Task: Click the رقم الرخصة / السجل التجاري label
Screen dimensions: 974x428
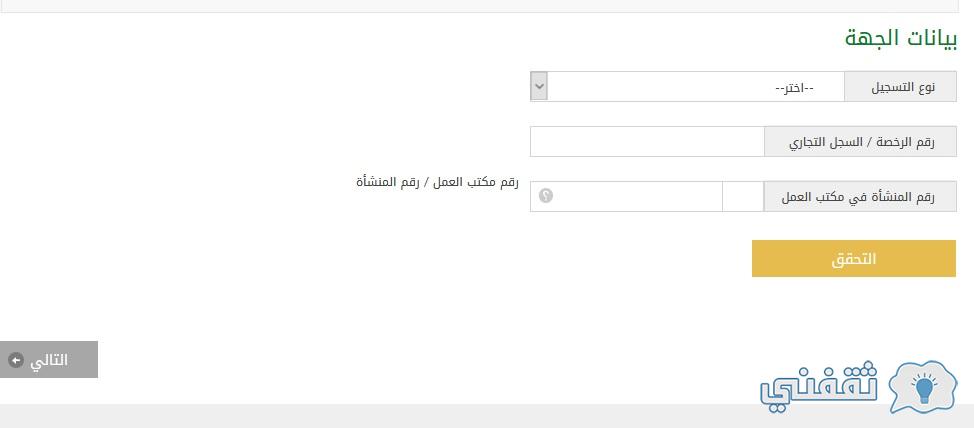Action: [860, 142]
